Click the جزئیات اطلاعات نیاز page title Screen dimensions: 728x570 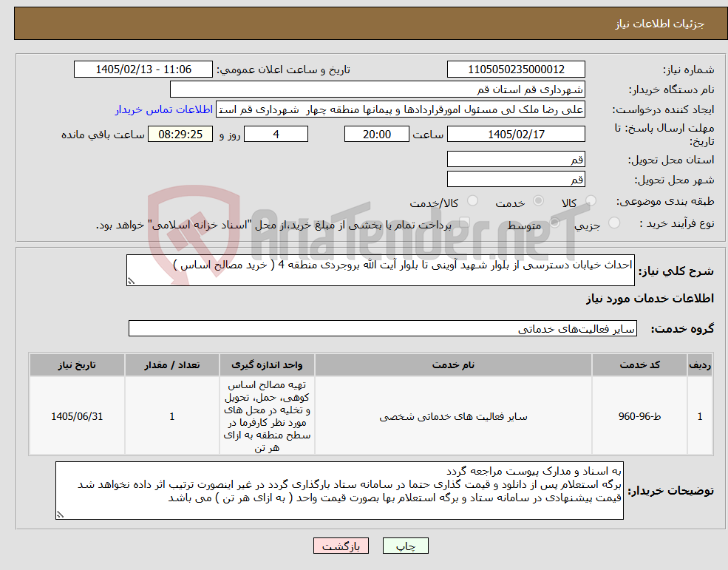click(x=659, y=24)
